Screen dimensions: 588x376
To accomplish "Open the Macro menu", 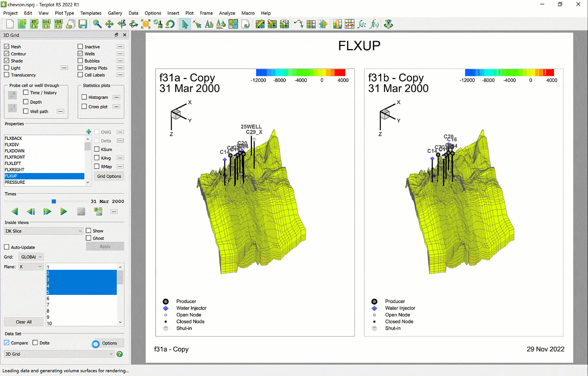I will [248, 13].
